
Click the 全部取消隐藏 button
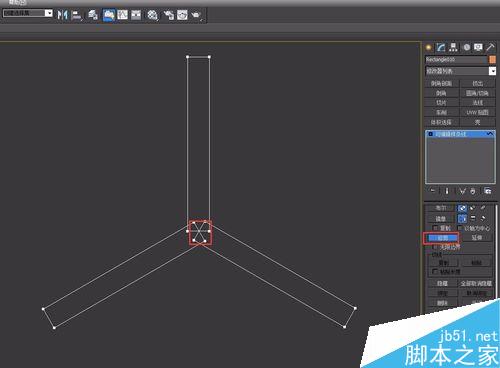[x=476, y=284]
